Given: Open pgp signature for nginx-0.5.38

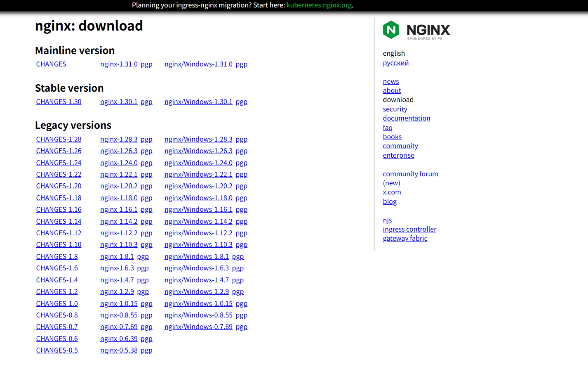Looking at the screenshot, I should pos(146,350).
